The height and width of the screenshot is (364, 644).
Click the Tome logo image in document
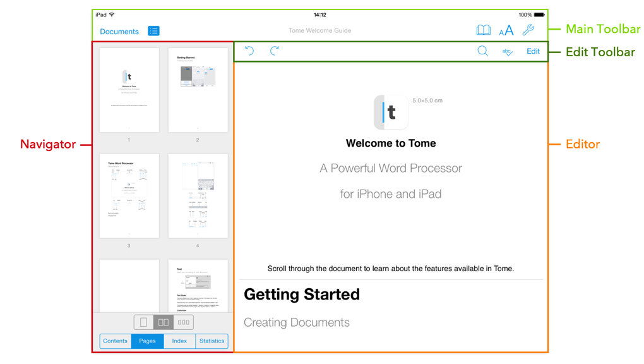coord(391,112)
